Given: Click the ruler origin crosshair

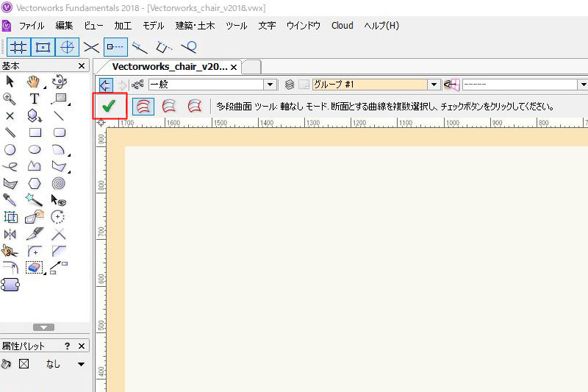Looking at the screenshot, I should (x=101, y=123).
